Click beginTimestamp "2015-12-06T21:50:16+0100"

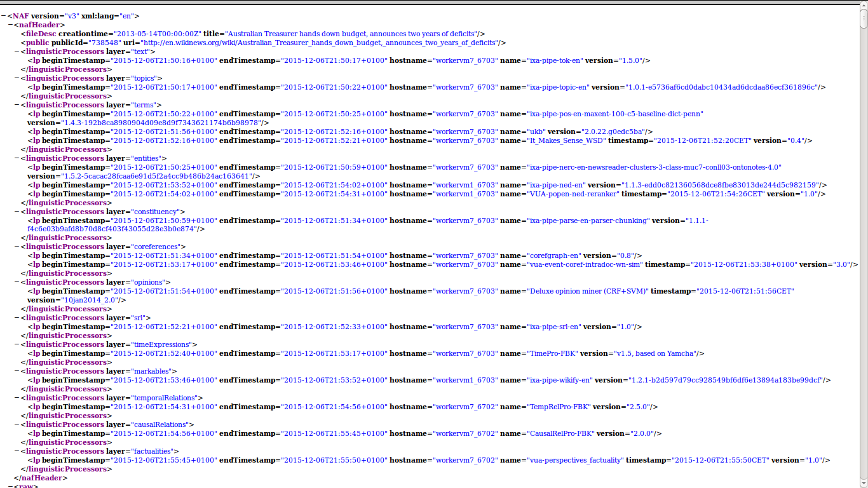163,60
